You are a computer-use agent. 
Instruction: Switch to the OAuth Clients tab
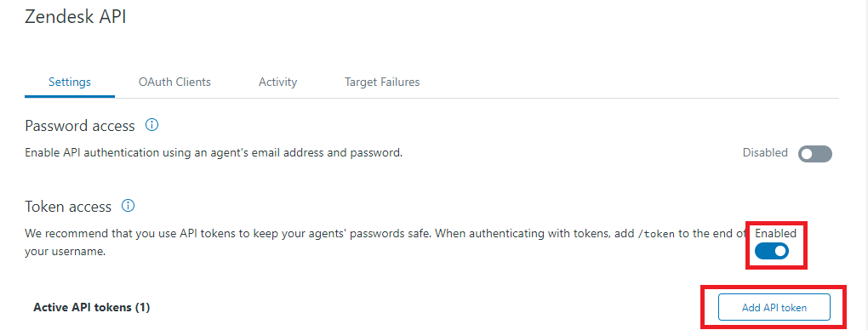click(x=174, y=82)
